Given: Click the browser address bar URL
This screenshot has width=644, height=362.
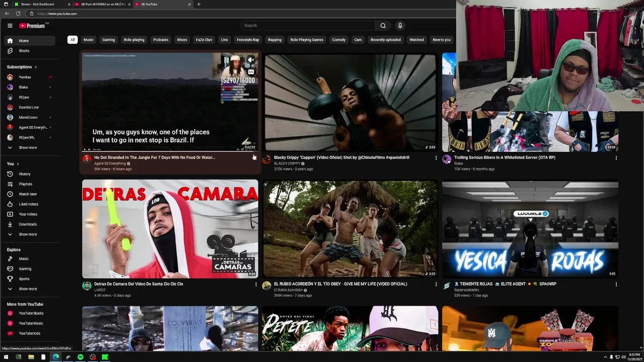Looking at the screenshot, I should 57,14.
